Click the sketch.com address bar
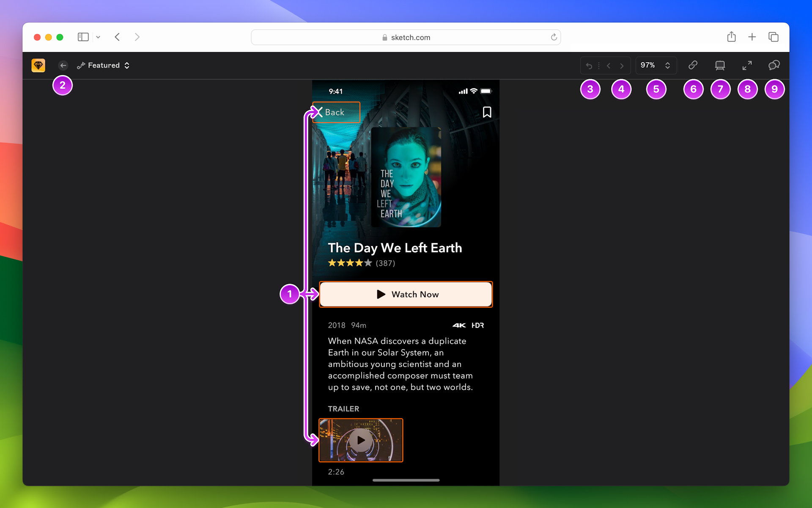Viewport: 812px width, 508px height. pyautogui.click(x=406, y=37)
